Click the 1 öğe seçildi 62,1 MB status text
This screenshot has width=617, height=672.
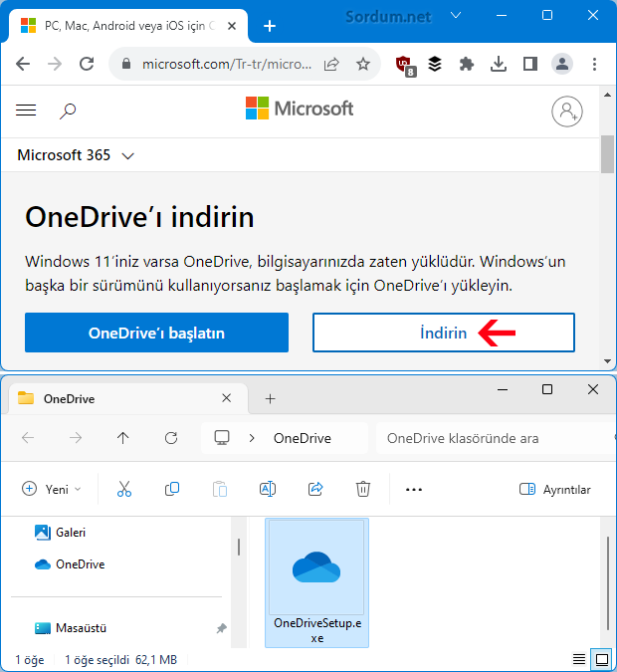click(120, 660)
